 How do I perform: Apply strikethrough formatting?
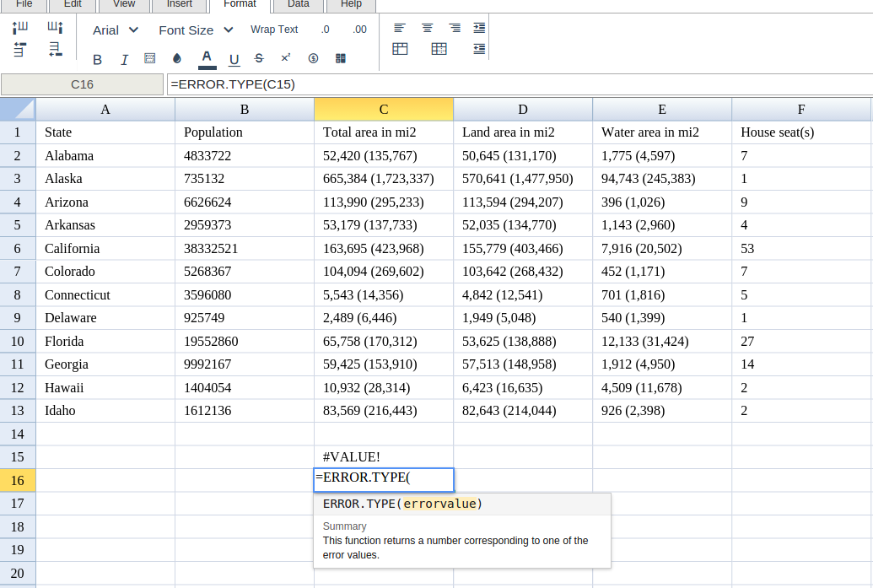pyautogui.click(x=259, y=59)
